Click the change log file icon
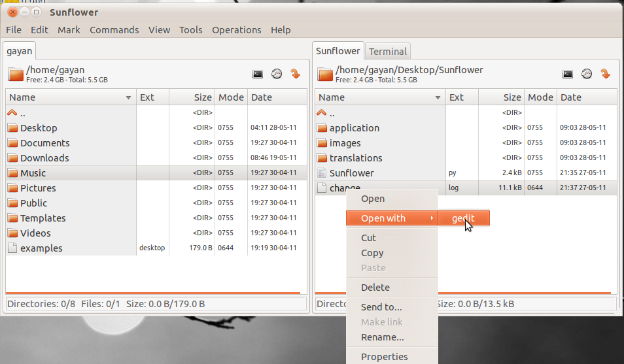Screen dimensions: 624x364 pos(322,188)
